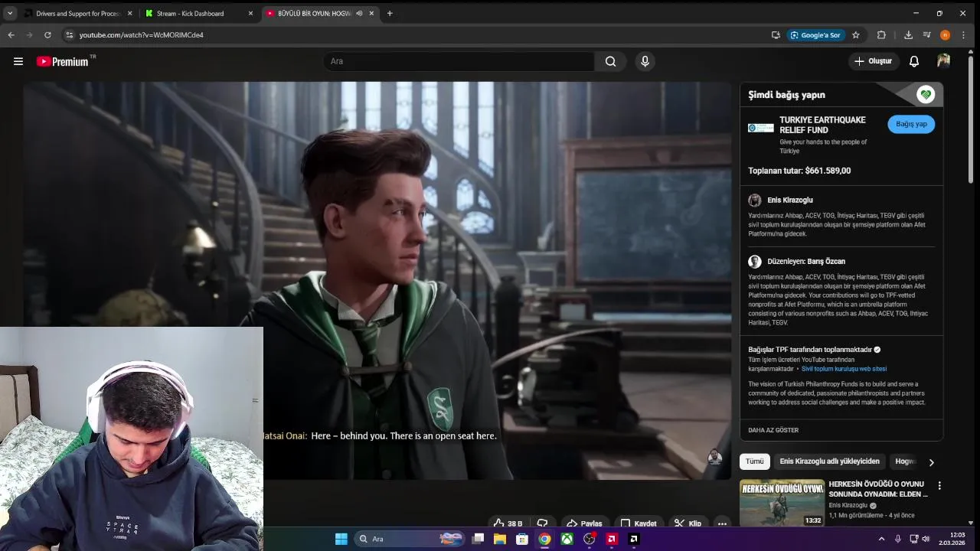
Task: Open the Windows Start menu
Action: point(341,539)
